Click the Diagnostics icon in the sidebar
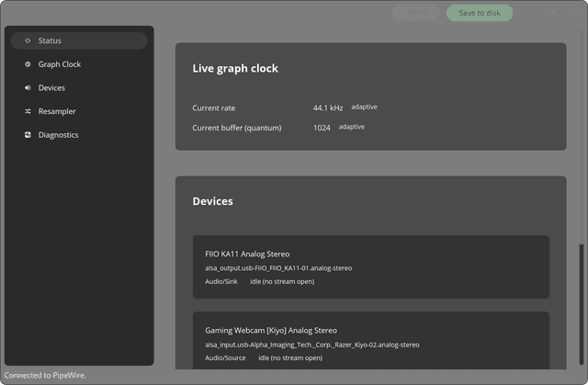 click(28, 135)
